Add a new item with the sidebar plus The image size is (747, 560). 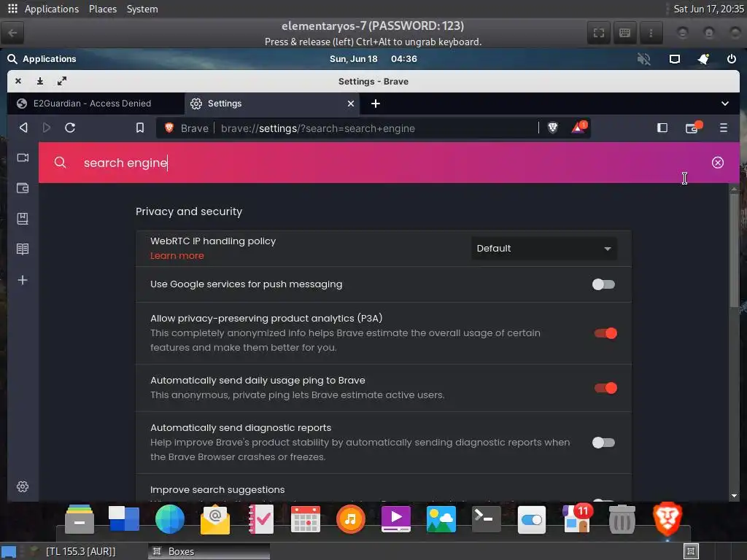[23, 280]
